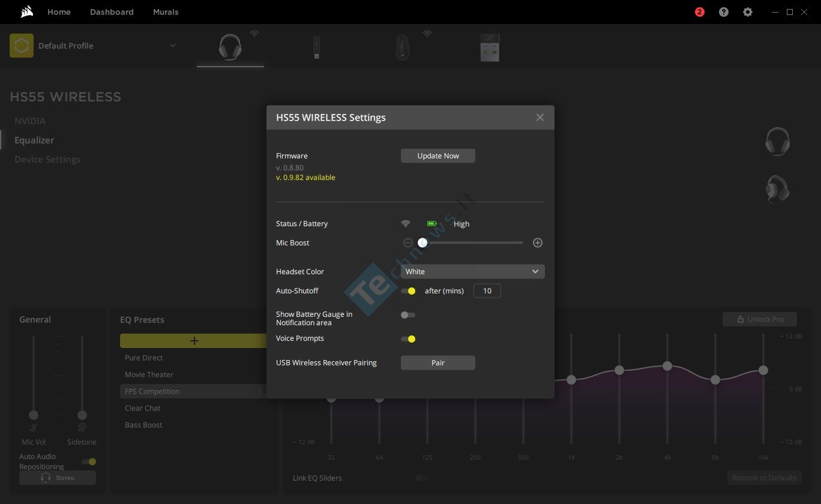This screenshot has height=504, width=821.
Task: Click the 4k EQ band slider handle
Action: [x=667, y=365]
